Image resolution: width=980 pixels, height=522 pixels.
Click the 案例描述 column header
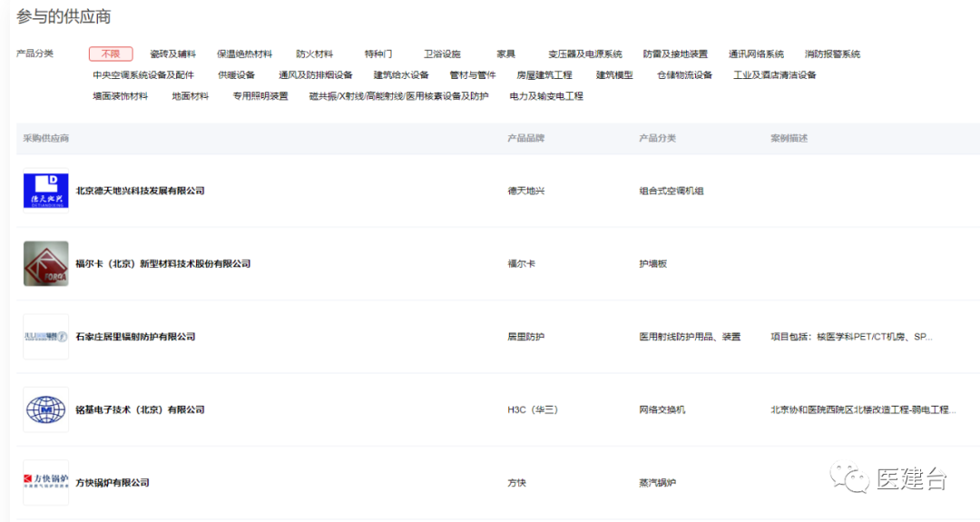point(789,138)
